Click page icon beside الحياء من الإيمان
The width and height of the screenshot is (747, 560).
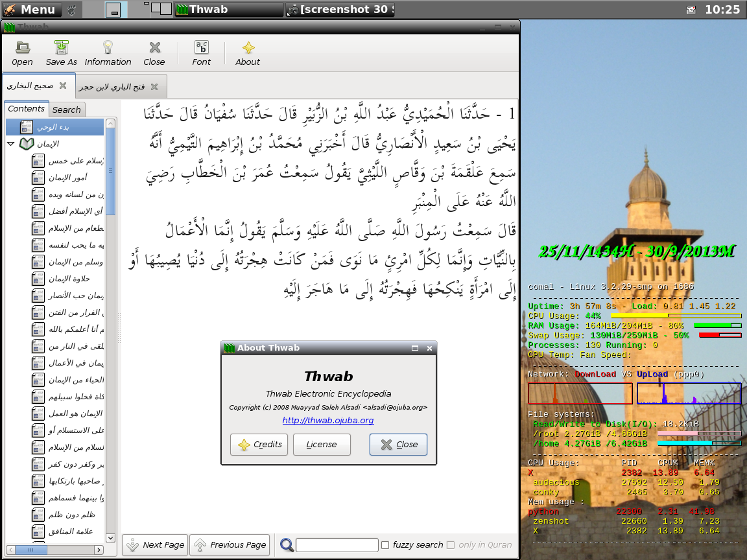38,380
